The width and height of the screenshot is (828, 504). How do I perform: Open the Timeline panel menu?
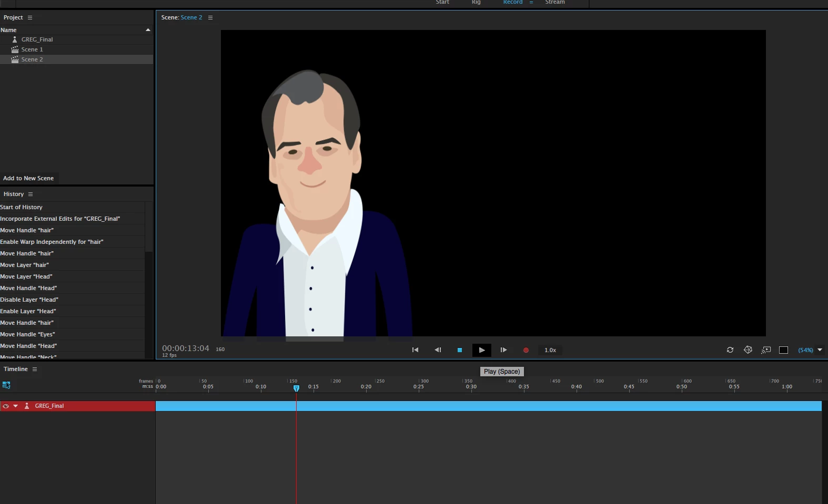click(x=35, y=369)
